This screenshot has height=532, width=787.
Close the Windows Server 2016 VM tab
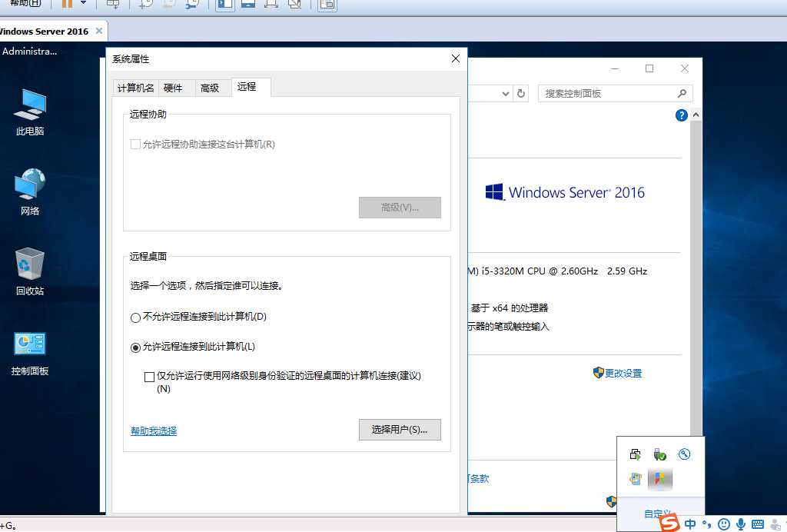(x=99, y=31)
